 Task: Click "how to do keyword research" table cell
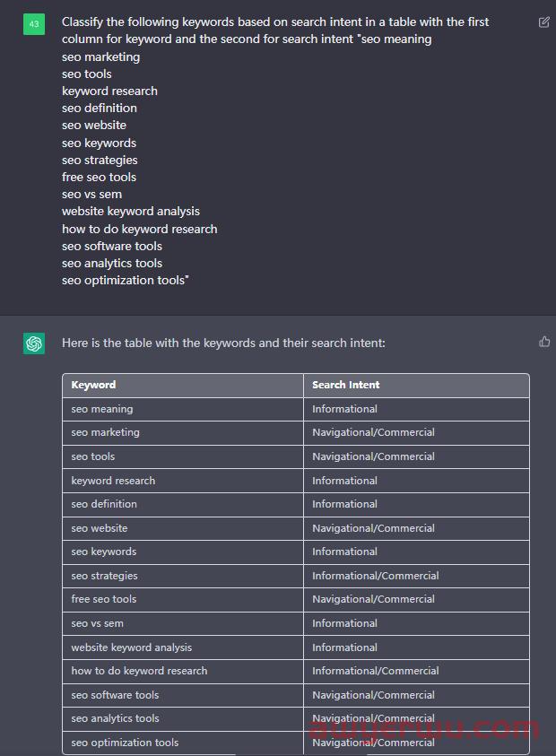(139, 671)
